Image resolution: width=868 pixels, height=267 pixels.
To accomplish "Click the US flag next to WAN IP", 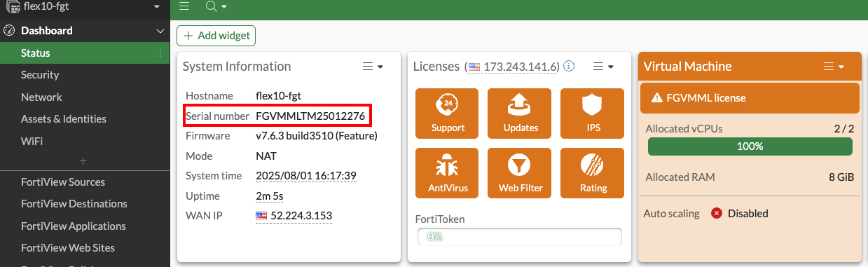I will (261, 216).
